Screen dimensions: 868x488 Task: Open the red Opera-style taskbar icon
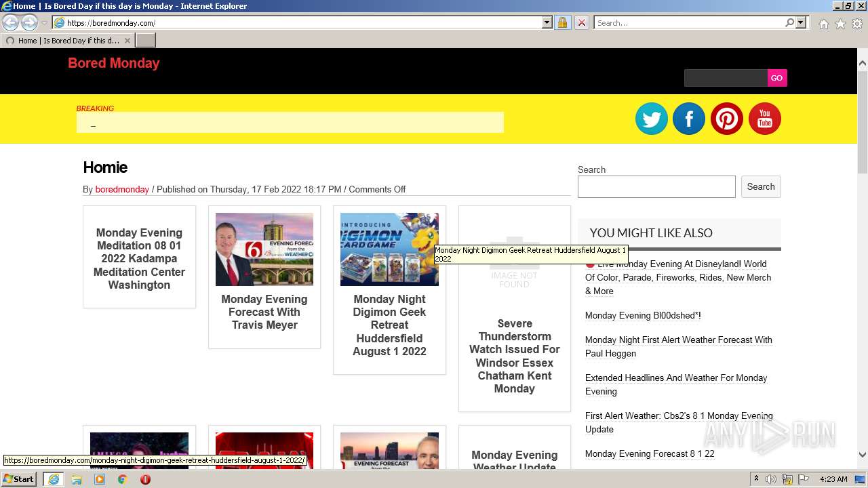(145, 479)
